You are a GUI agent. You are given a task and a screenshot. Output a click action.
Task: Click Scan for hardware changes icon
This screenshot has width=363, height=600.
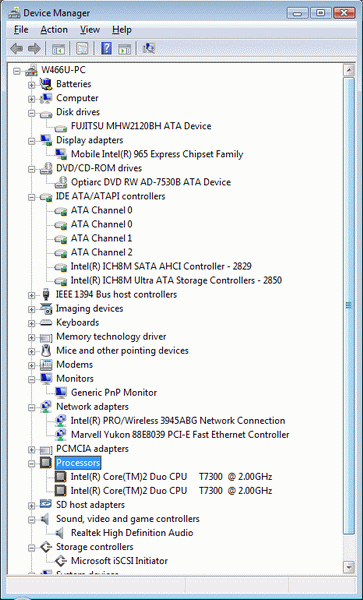coord(148,48)
